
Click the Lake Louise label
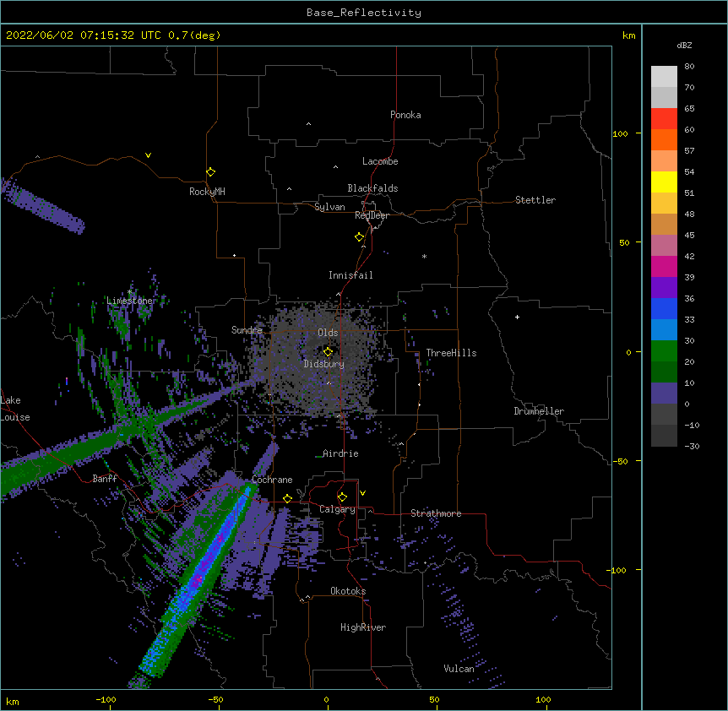coord(14,409)
